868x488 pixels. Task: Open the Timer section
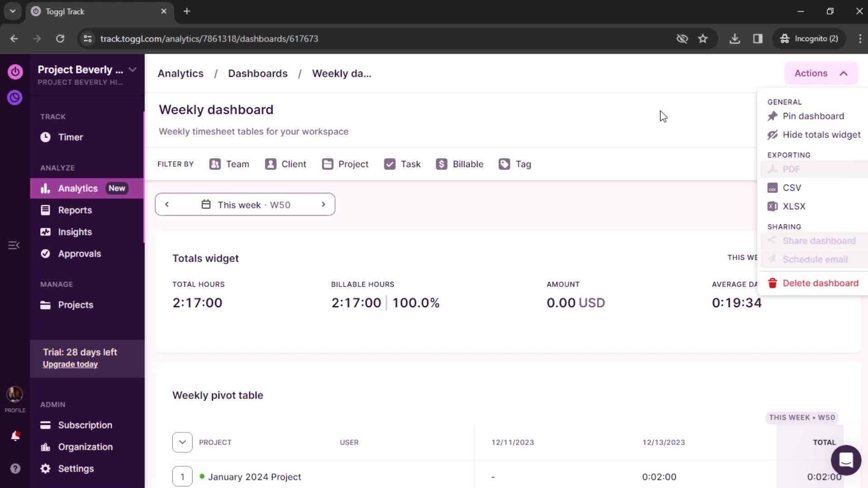pyautogui.click(x=71, y=137)
